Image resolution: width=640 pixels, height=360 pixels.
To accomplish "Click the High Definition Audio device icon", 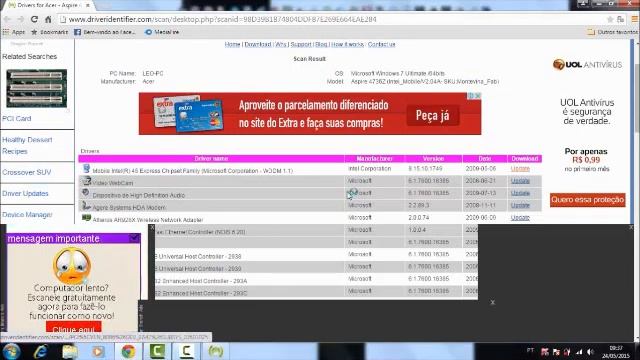I will point(86,193).
